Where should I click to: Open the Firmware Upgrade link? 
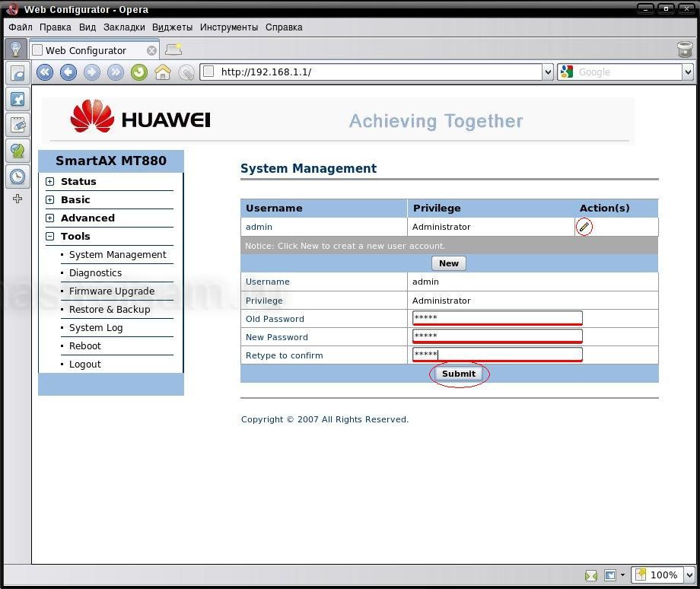tap(112, 291)
